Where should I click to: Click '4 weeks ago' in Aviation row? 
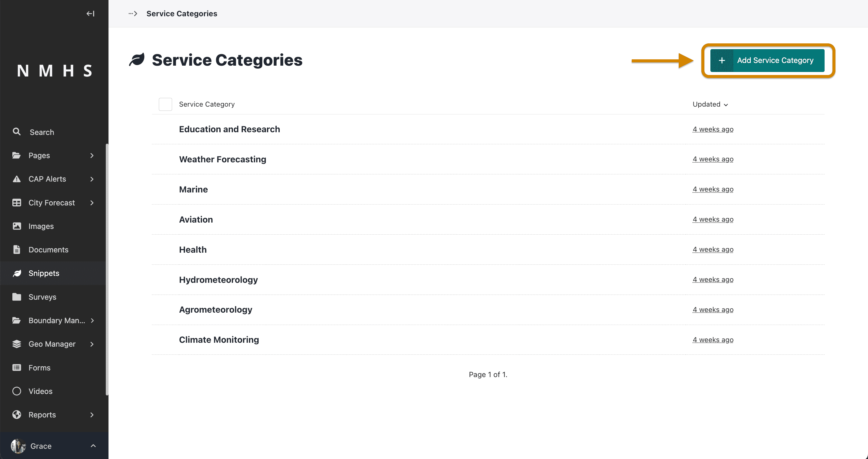point(713,219)
